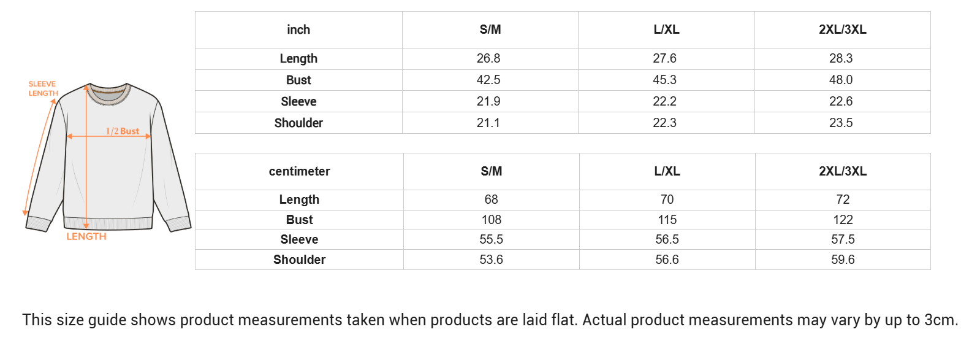Click the size guide disclaimer text
980x340 pixels.
coord(490,320)
